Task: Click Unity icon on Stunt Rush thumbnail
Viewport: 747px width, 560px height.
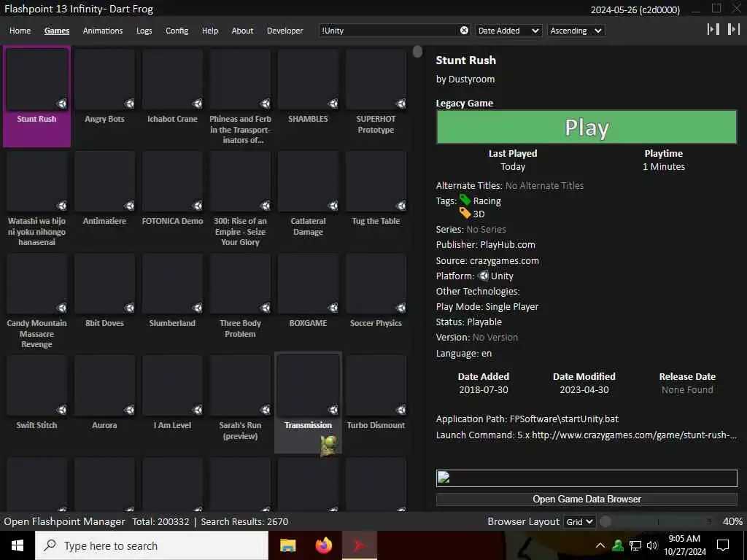Action: tap(61, 104)
